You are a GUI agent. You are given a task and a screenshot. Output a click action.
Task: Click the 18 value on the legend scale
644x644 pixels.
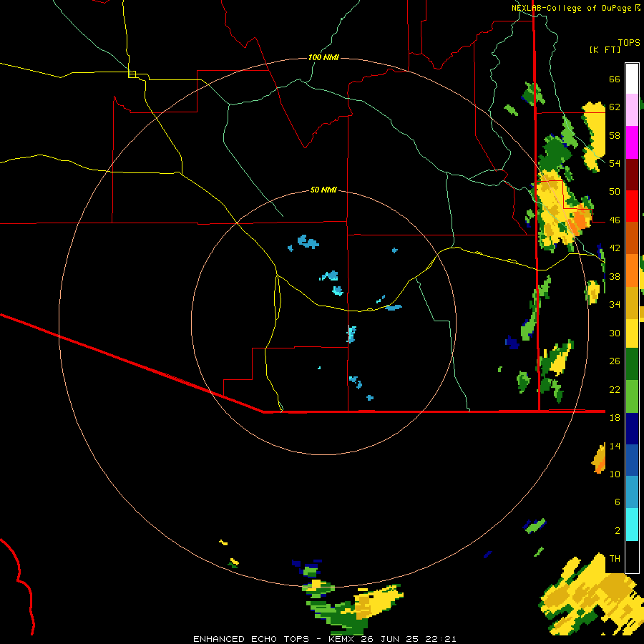[615, 418]
